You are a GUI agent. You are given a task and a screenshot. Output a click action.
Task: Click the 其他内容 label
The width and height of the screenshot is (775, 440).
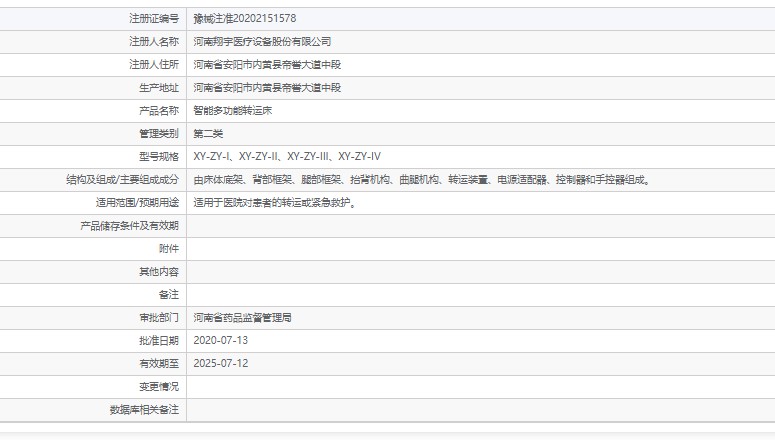[159, 272]
